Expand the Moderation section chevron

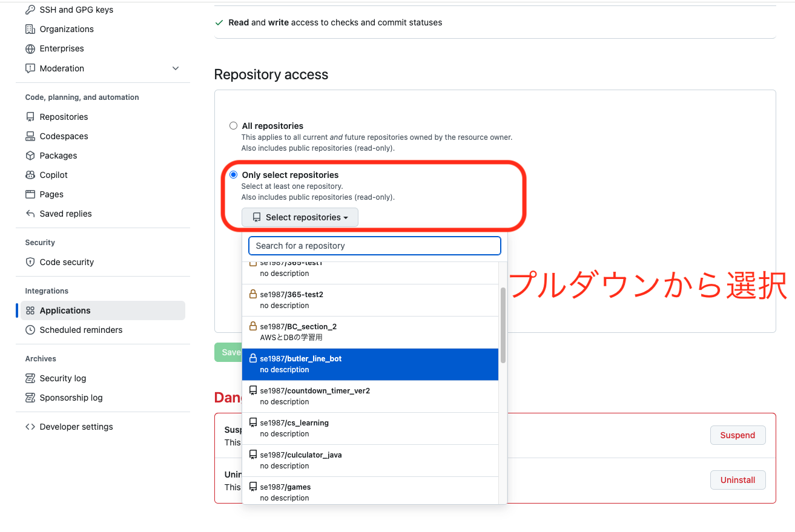175,68
